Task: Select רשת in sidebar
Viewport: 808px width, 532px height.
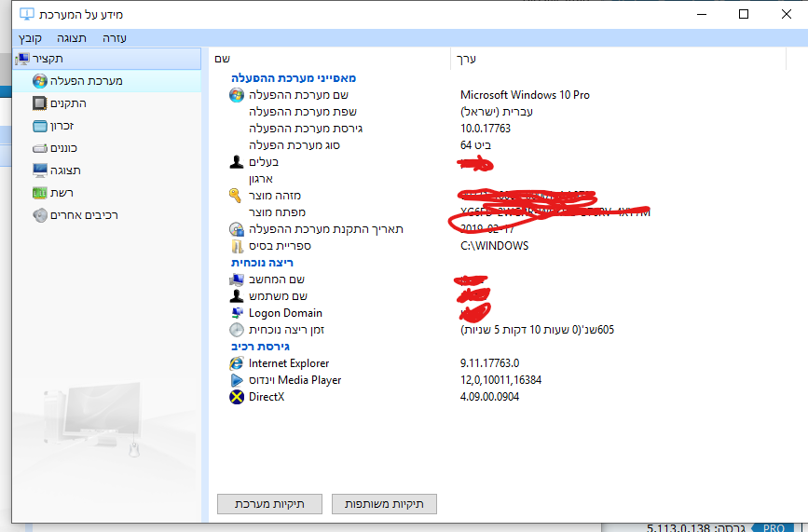Action: (62, 193)
